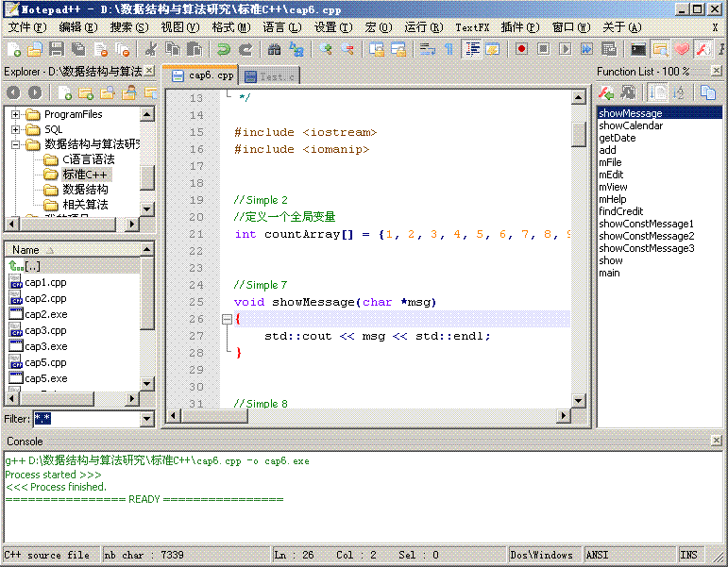The width and height of the screenshot is (728, 567).
Task: Click the Copy toolbar icon
Action: pyautogui.click(x=173, y=49)
